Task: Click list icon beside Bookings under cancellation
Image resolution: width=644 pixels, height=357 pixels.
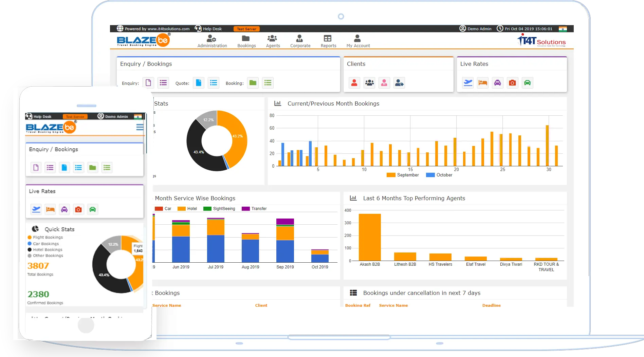Action: tap(353, 293)
